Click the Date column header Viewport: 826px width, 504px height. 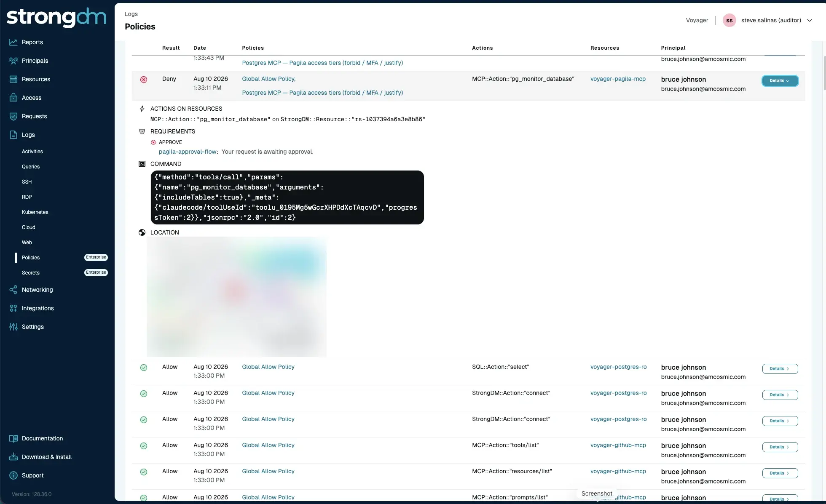[x=200, y=48]
